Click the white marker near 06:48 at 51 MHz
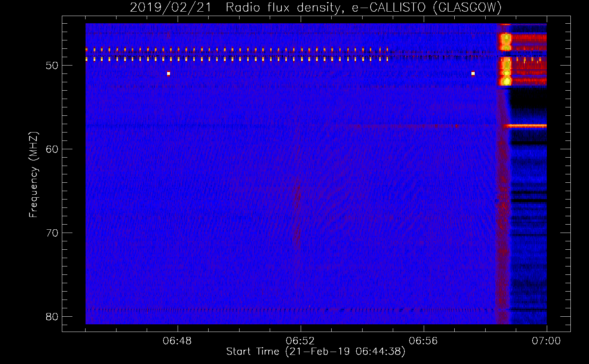The width and height of the screenshot is (589, 364). pyautogui.click(x=169, y=74)
